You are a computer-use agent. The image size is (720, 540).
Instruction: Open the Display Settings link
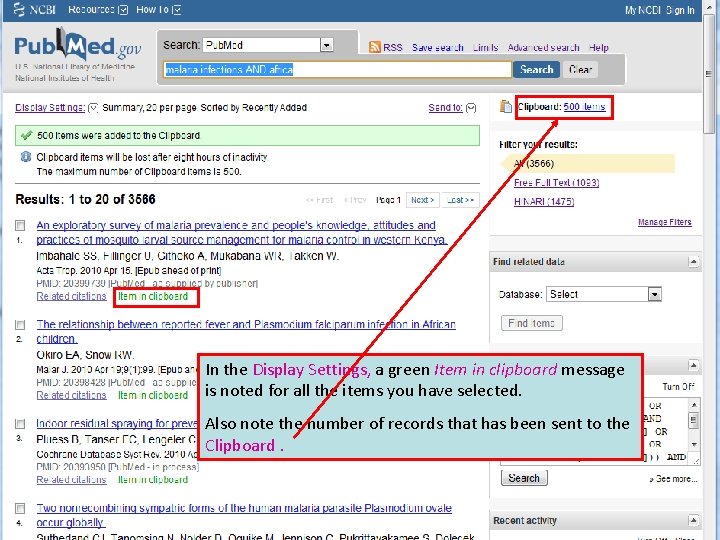pyautogui.click(x=50, y=108)
